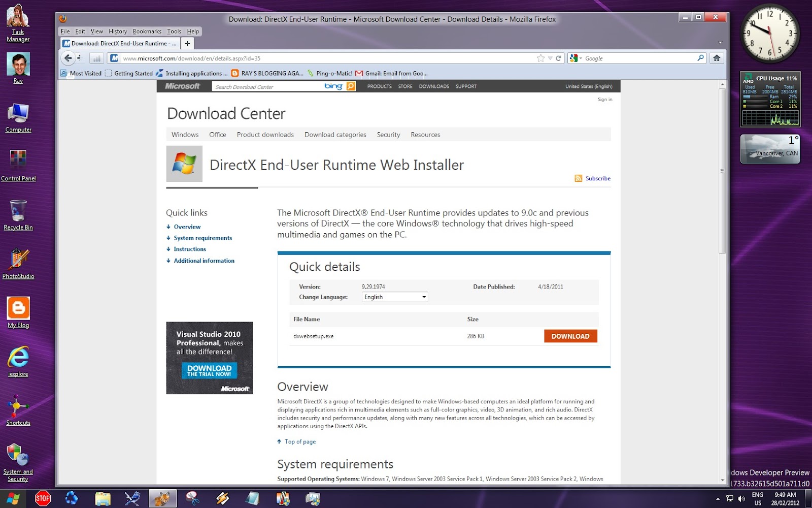The width and height of the screenshot is (812, 508).
Task: Click the RSS feed icon beside Subscribe
Action: tap(578, 178)
